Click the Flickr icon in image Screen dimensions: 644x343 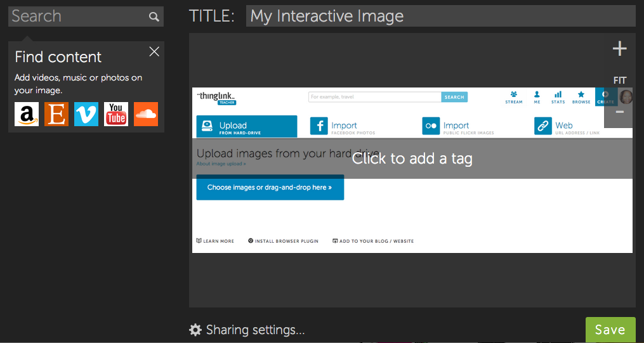431,126
